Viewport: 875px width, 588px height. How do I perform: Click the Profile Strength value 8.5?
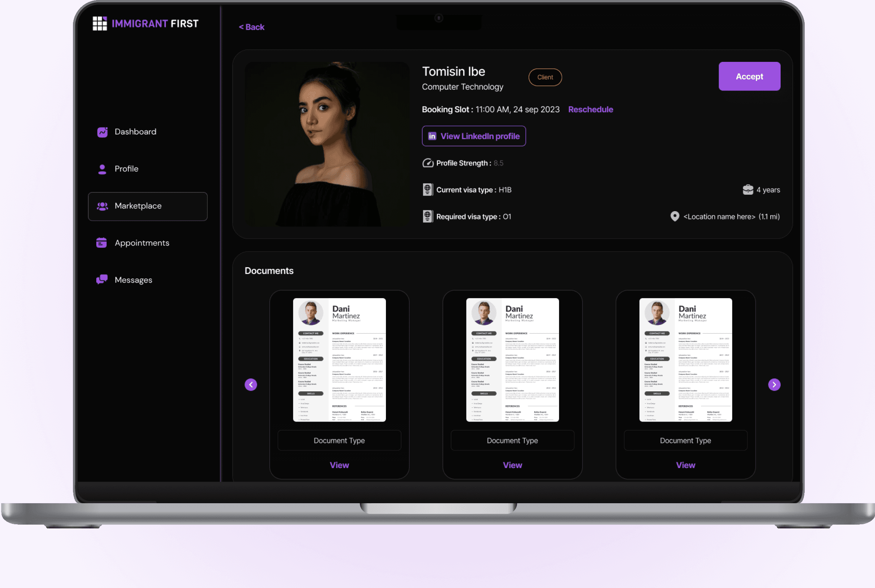tap(498, 163)
